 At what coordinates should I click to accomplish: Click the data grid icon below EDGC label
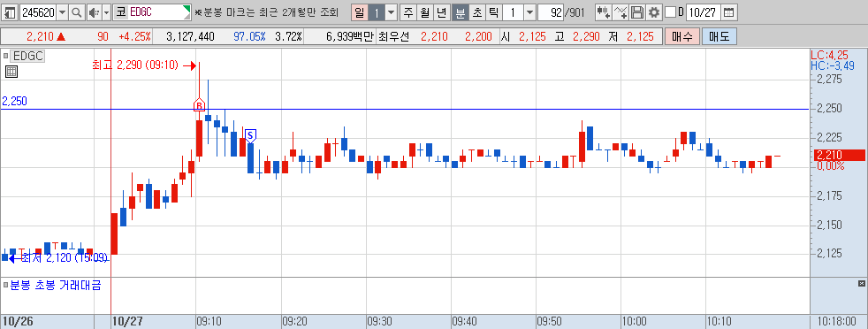pos(11,71)
